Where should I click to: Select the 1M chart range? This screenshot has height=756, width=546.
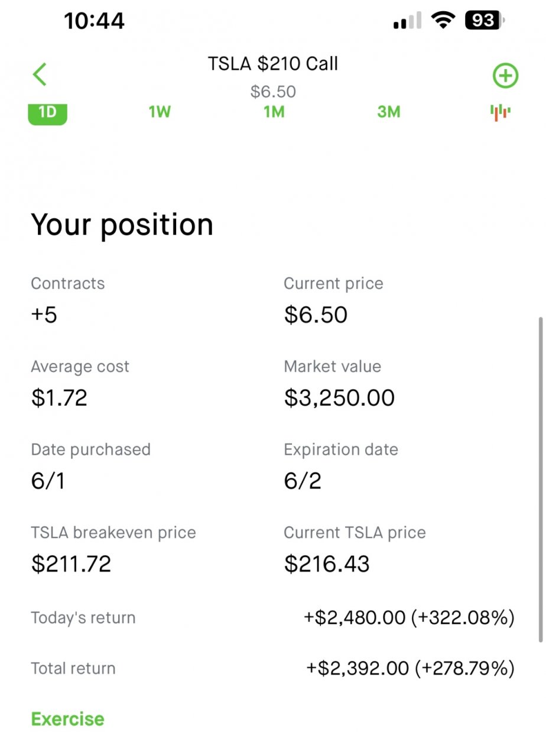click(x=274, y=112)
